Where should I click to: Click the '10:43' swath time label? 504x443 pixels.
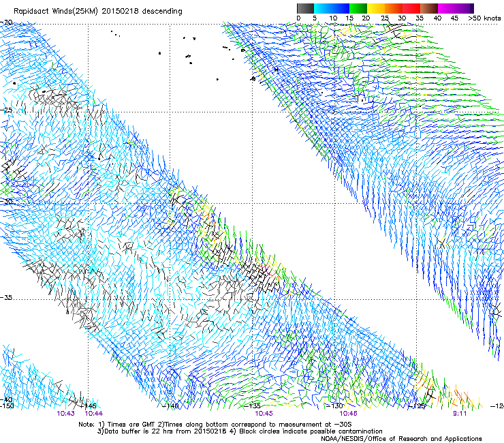point(66,414)
